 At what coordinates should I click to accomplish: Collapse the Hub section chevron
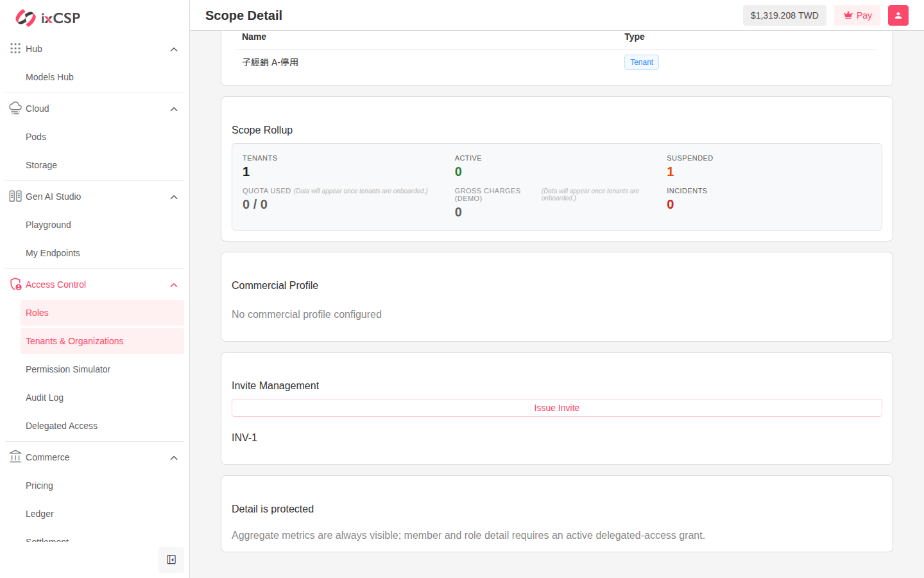[174, 49]
